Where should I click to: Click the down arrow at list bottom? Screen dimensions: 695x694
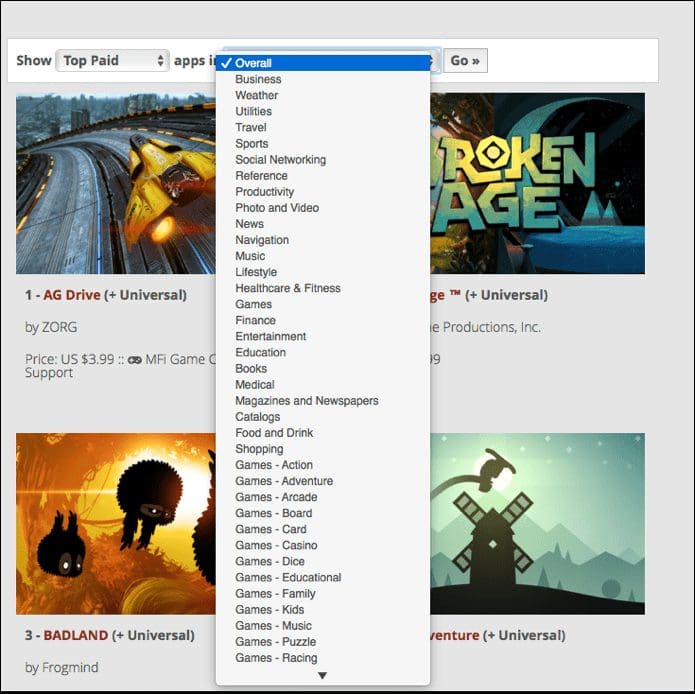[x=323, y=675]
